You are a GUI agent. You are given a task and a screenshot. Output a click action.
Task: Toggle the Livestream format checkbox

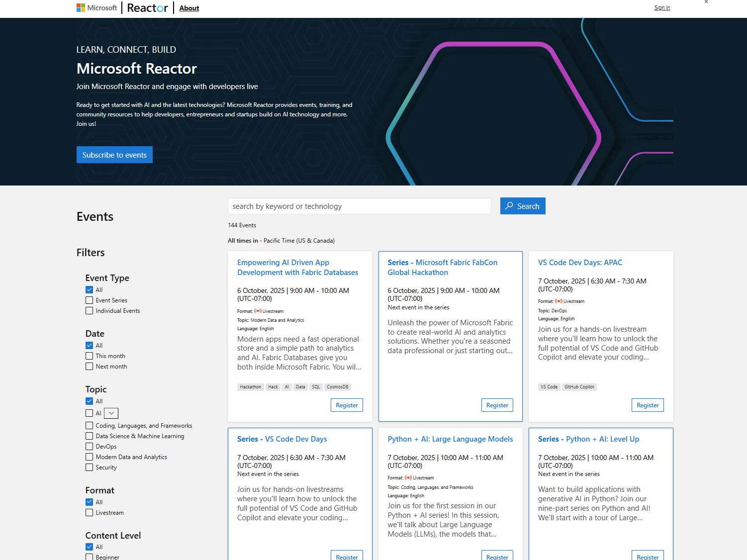90,513
